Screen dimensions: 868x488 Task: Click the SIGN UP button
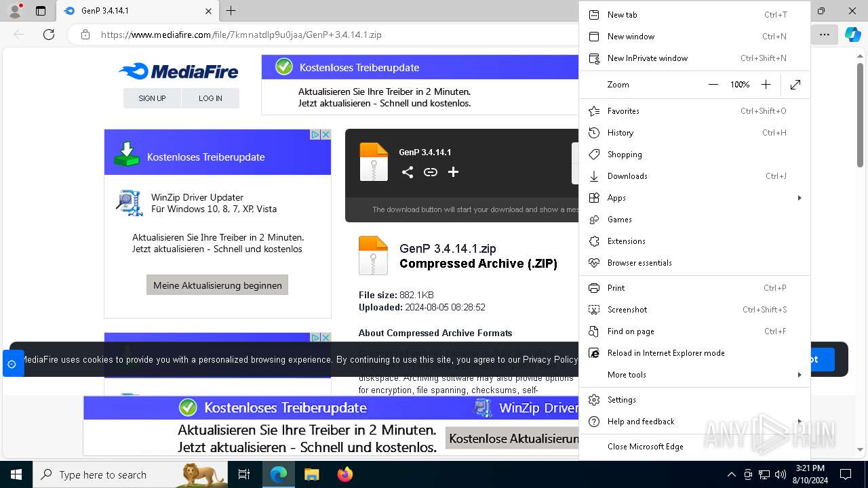point(152,98)
